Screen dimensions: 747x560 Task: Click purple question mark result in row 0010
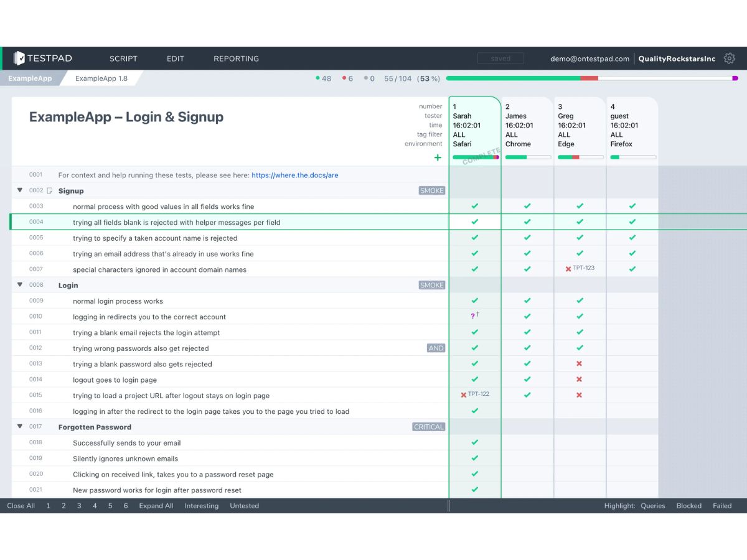click(473, 316)
